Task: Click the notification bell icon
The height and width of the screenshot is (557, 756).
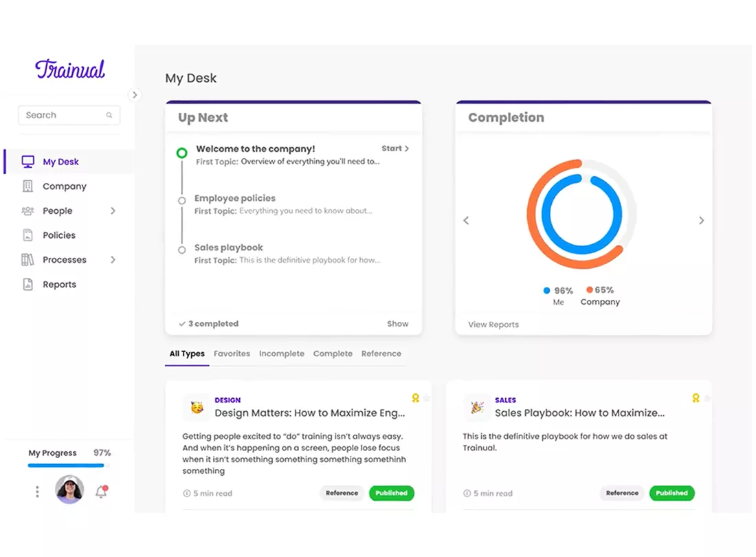Action: tap(101, 491)
